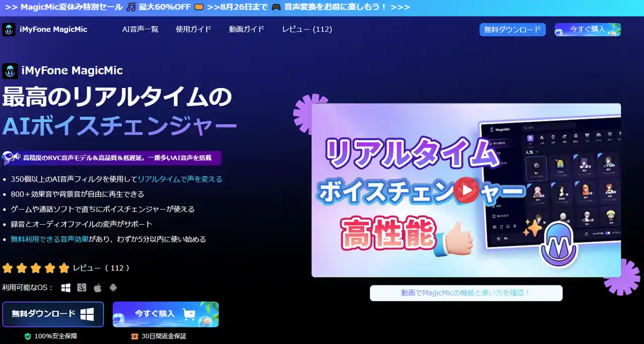Image resolution: width=644 pixels, height=344 pixels.
Task: Select the Apple iOS icon
Action: (98, 288)
